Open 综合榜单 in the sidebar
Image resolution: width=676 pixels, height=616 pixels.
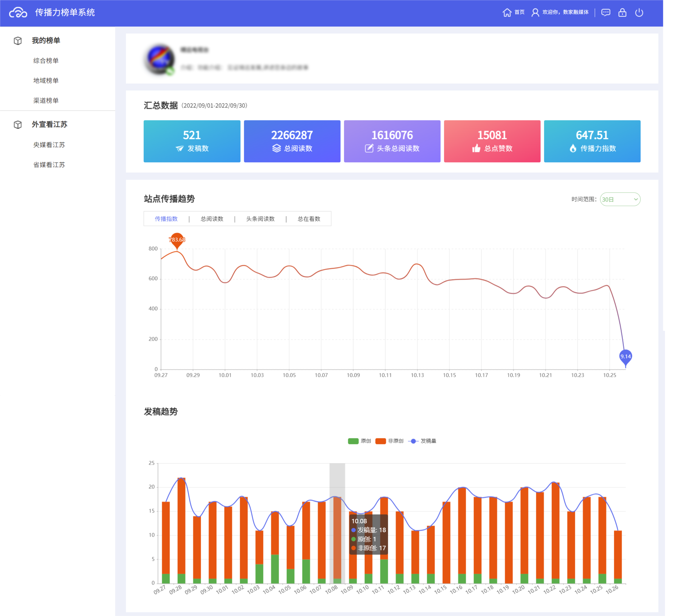click(x=46, y=61)
